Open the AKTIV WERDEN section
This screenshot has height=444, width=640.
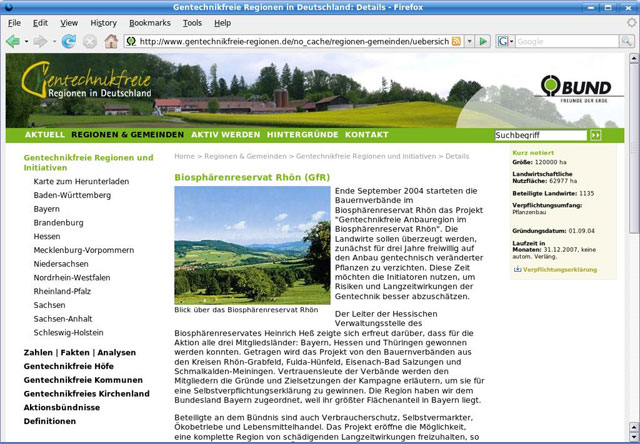226,135
